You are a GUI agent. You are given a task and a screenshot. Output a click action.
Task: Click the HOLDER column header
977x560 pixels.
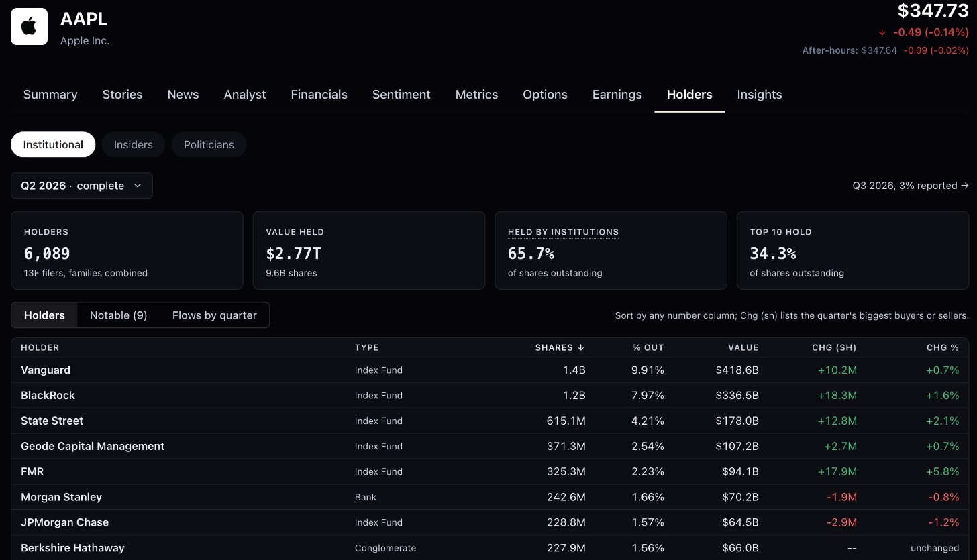click(40, 347)
